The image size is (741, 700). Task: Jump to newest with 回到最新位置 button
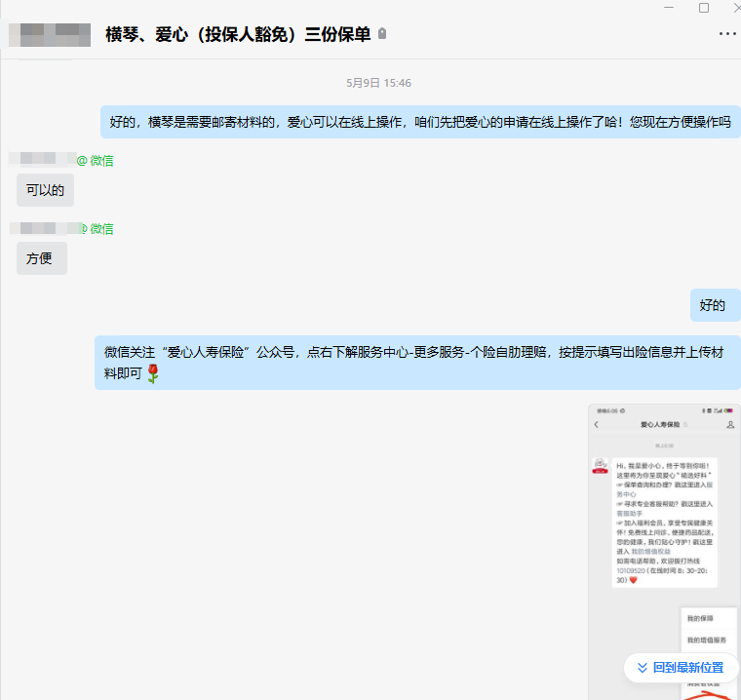coord(681,668)
